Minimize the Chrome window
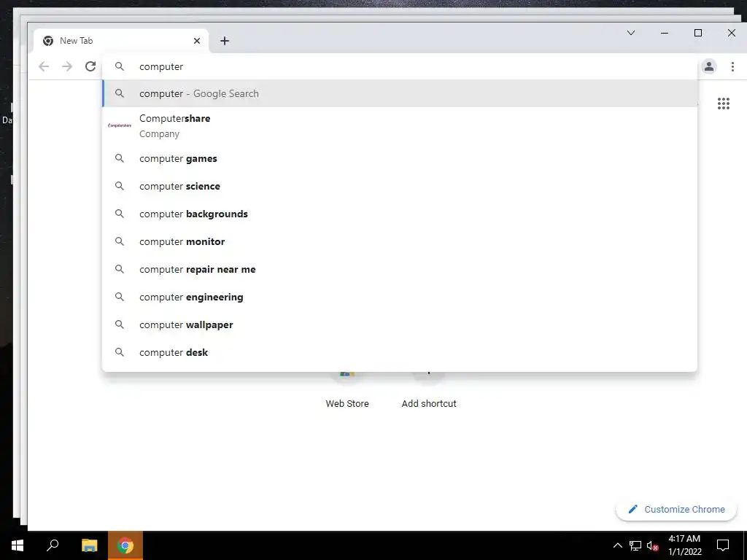The width and height of the screenshot is (747, 560). pos(665,33)
